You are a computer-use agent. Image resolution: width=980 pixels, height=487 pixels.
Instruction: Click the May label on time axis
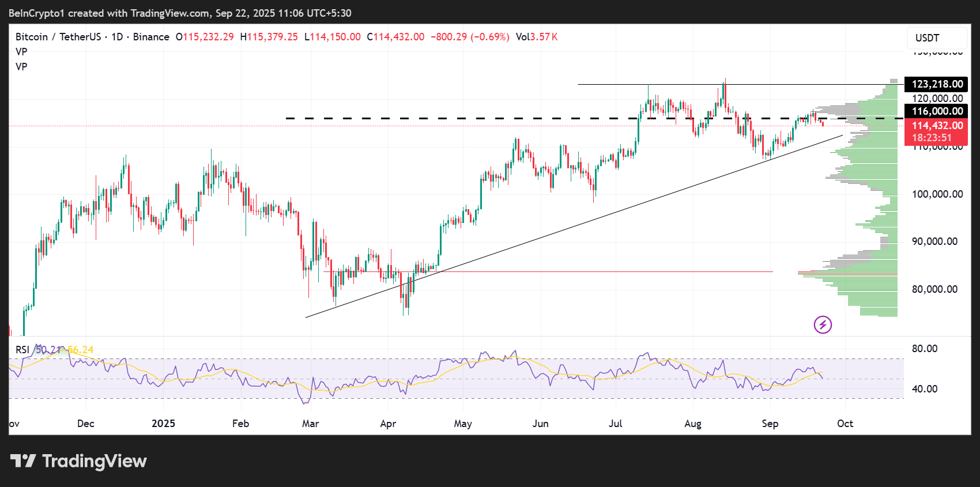coord(463,424)
